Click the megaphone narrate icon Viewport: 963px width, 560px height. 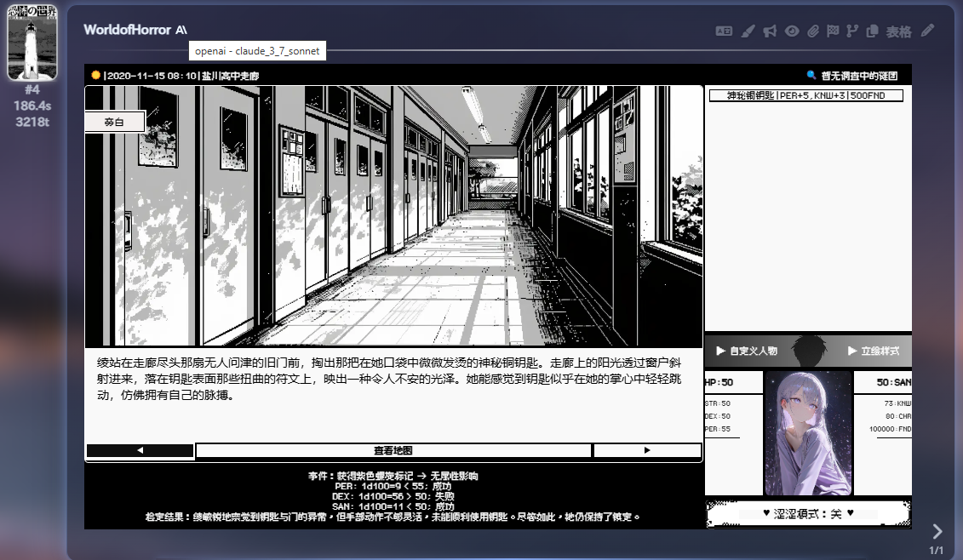coord(770,31)
